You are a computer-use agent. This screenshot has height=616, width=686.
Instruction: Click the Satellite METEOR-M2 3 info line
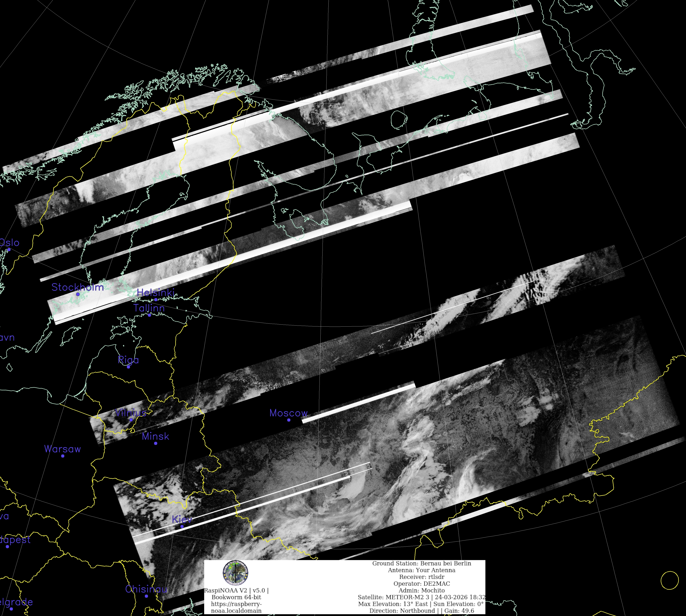pyautogui.click(x=421, y=597)
